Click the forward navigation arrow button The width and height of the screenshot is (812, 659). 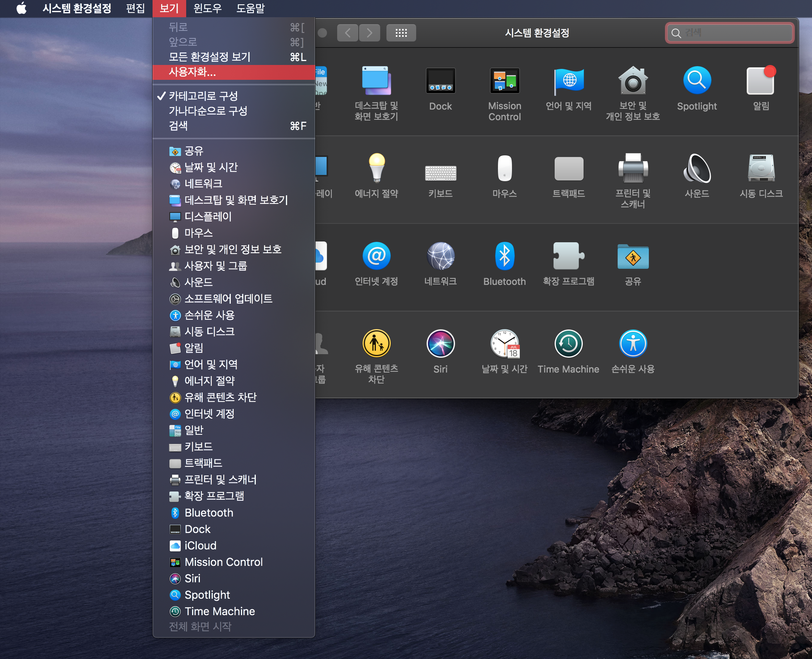pyautogui.click(x=369, y=33)
